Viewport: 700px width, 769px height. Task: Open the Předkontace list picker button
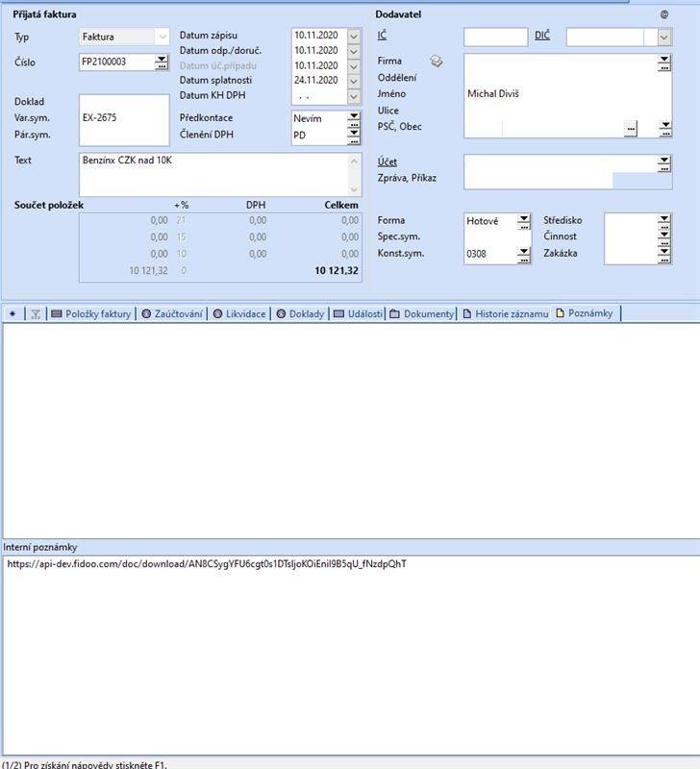pos(354,117)
